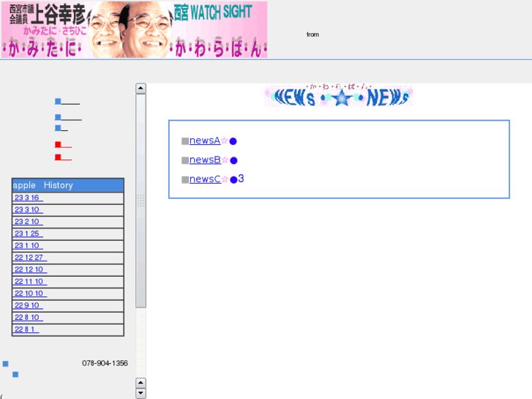Click the grey square beside newsC
Image resolution: width=532 pixels, height=399 pixels.
coord(185,180)
